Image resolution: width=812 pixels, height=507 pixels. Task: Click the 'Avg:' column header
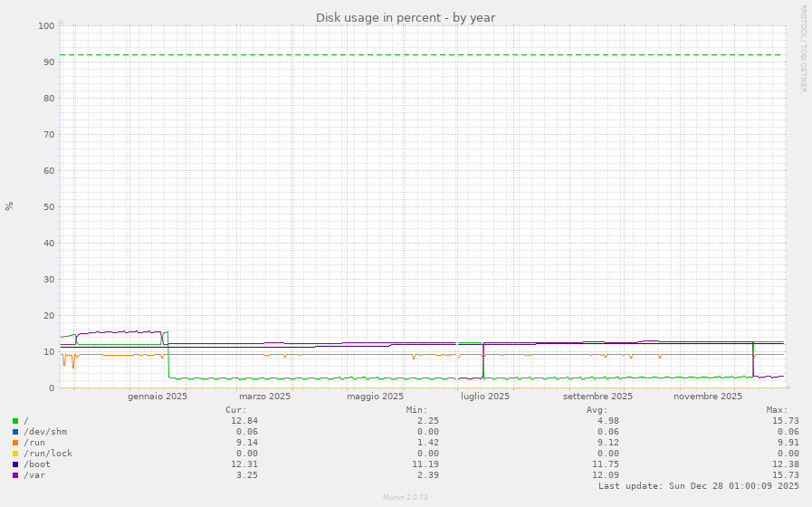coord(597,409)
